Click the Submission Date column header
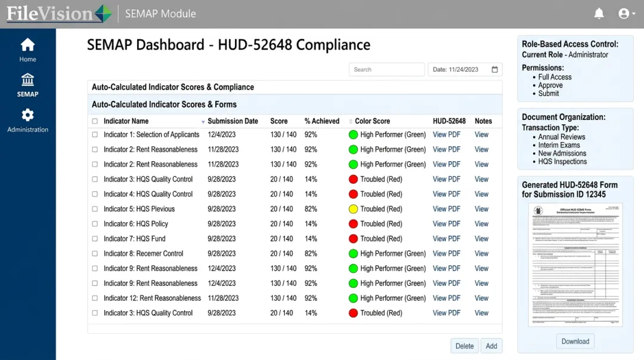The height and width of the screenshot is (360, 644). (233, 121)
